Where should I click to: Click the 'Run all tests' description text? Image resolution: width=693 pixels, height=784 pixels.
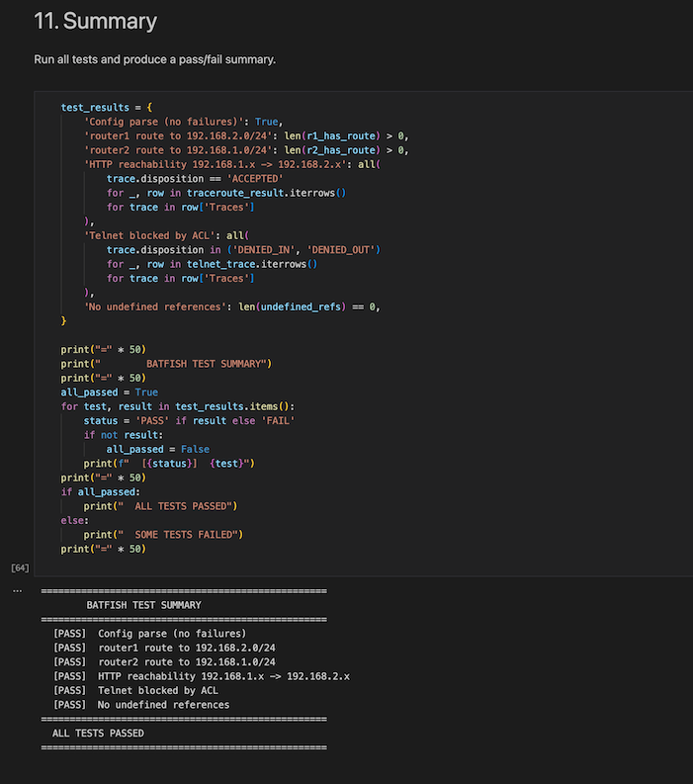(x=154, y=59)
